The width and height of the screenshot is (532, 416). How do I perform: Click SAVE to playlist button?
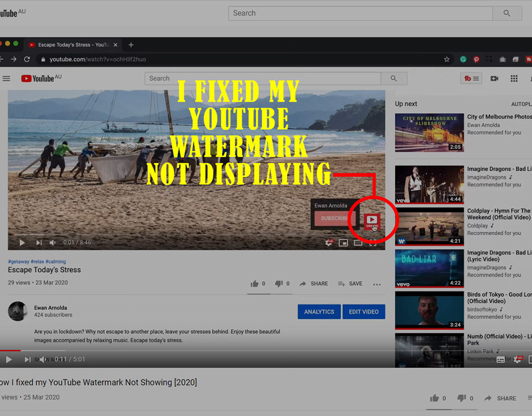pyautogui.click(x=350, y=284)
